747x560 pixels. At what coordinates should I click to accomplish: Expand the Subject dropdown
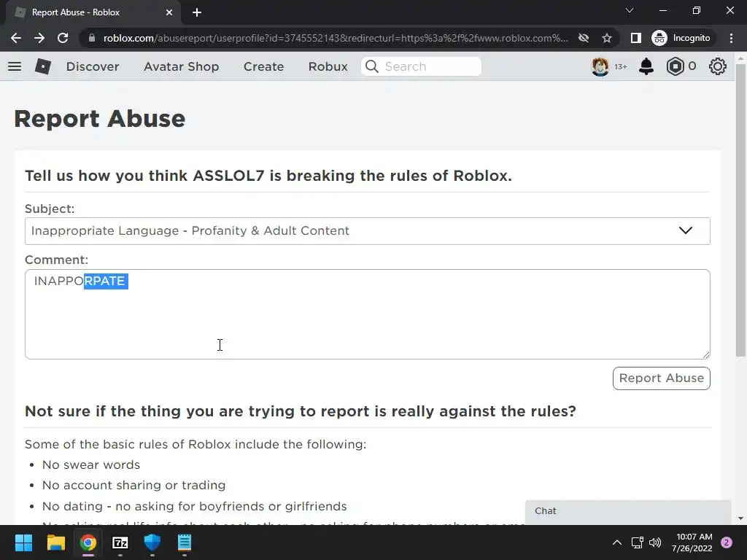[368, 231]
